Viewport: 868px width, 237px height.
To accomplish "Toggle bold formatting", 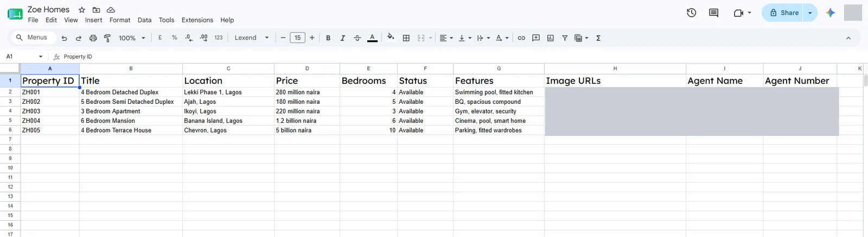I will 328,38.
